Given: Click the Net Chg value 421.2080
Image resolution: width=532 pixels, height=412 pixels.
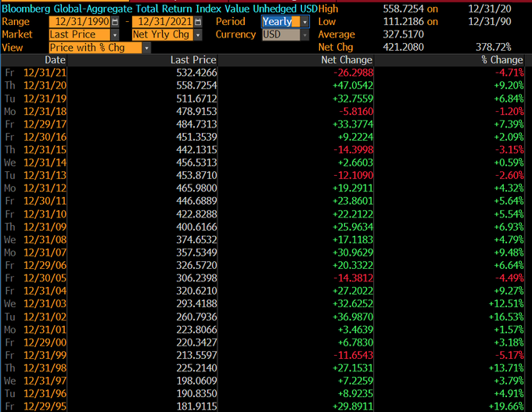Looking at the screenshot, I should [x=404, y=47].
